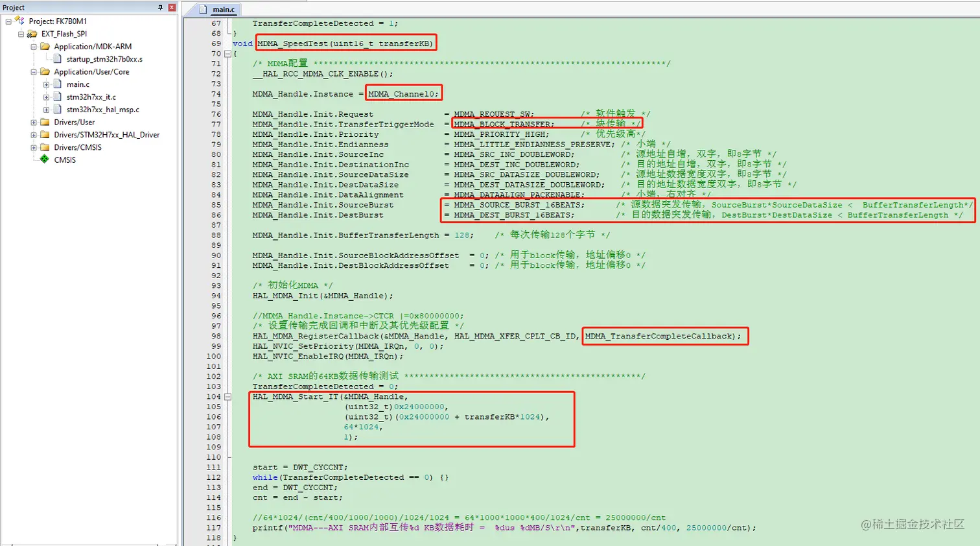Click the startup_stm32h7b0xx.s file icon

(x=58, y=59)
